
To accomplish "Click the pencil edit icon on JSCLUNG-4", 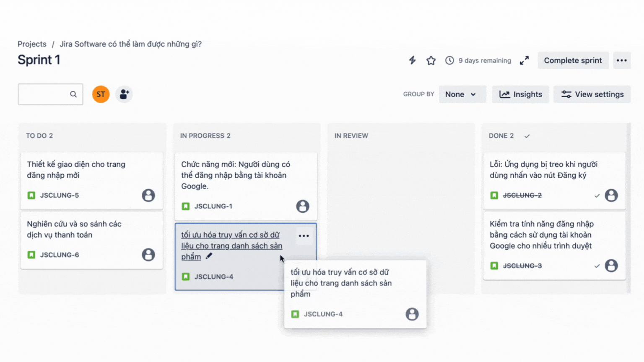I will click(209, 256).
